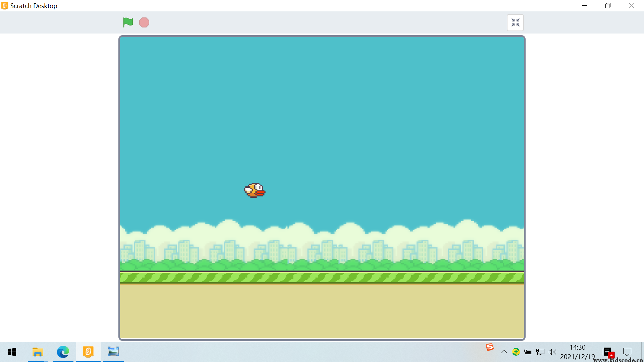The height and width of the screenshot is (362, 644).
Task: Click the green flag to start the project
Action: pyautogui.click(x=128, y=22)
